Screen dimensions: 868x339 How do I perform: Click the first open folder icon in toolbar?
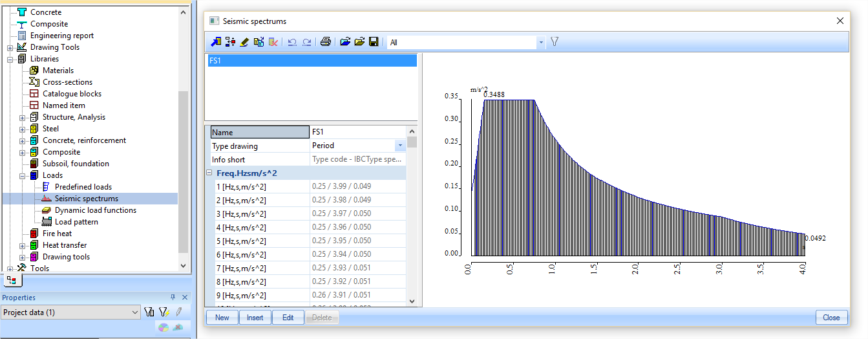click(x=345, y=42)
